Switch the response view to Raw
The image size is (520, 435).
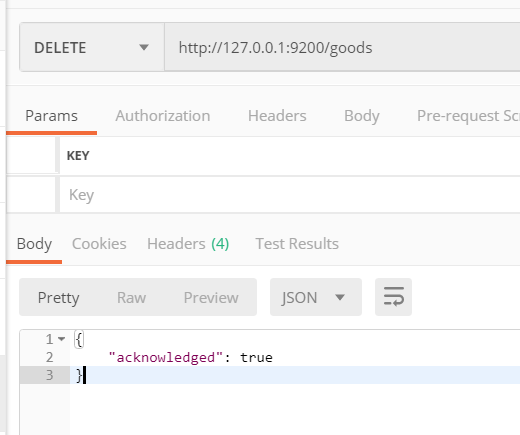[x=131, y=297]
